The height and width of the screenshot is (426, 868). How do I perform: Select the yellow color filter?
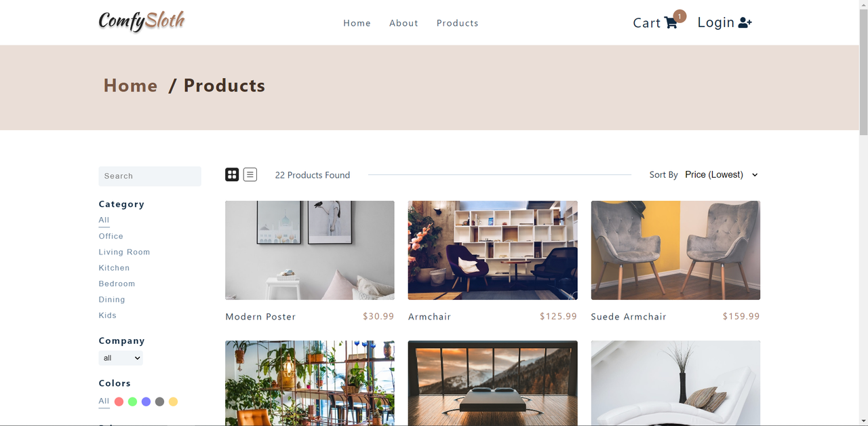click(173, 402)
